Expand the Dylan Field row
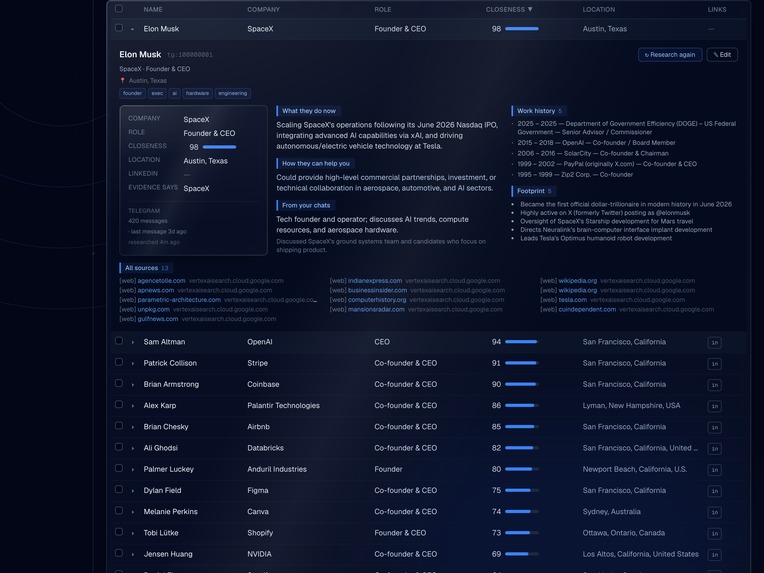Screen dimensions: 764x573 (133, 491)
